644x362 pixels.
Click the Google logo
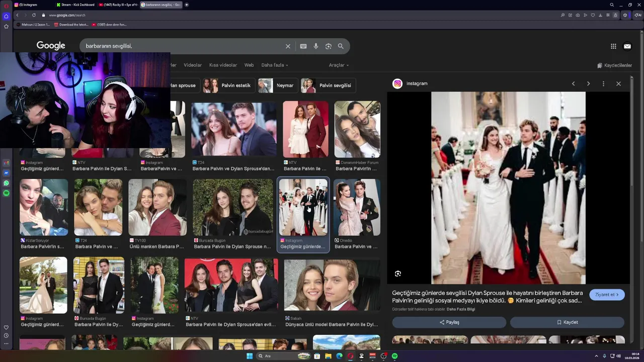(x=51, y=46)
